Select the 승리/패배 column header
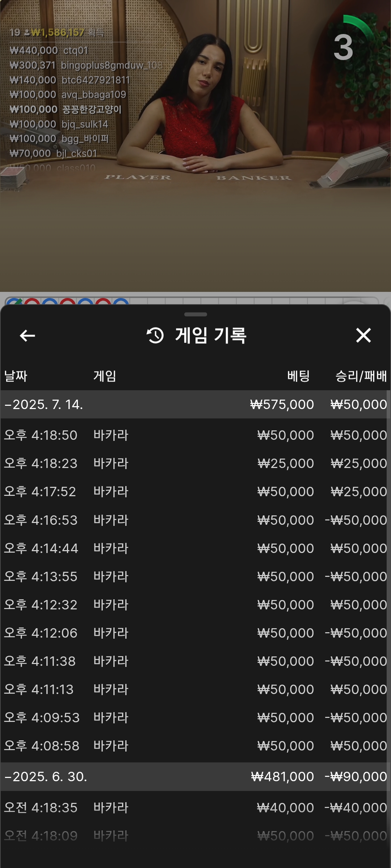Viewport: 391px width, 868px height. pyautogui.click(x=361, y=376)
